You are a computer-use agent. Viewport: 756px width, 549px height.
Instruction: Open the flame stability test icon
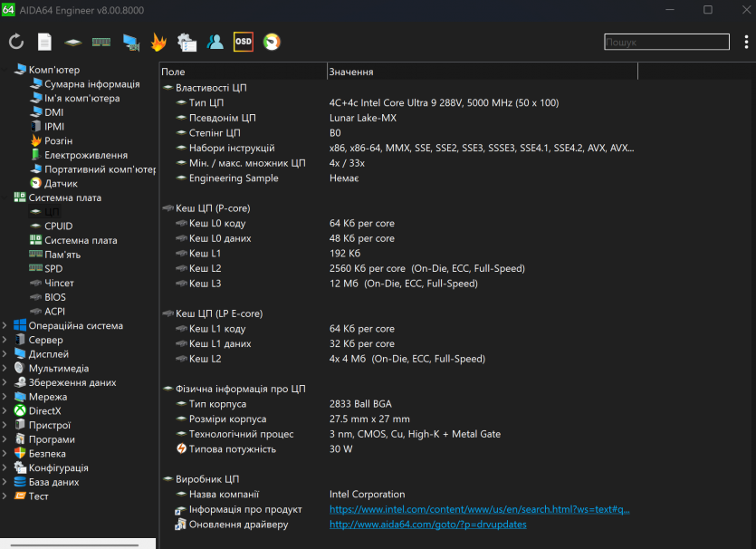click(158, 42)
